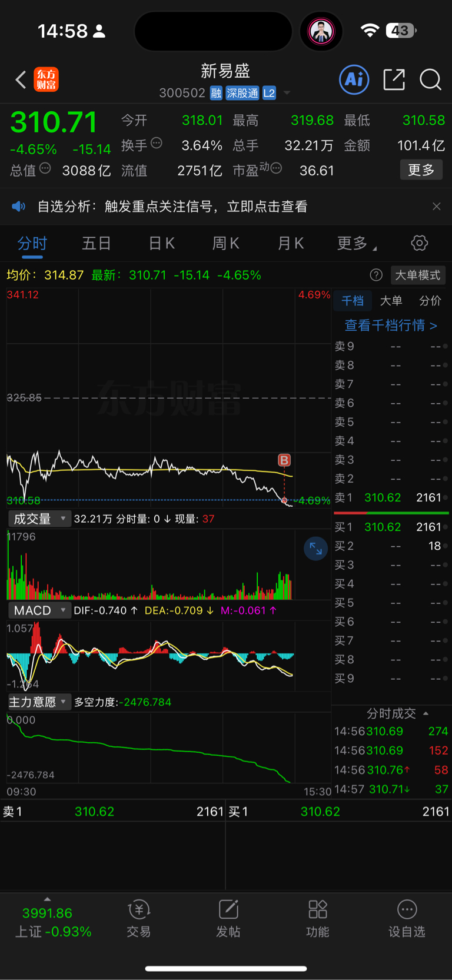Switch to the 日K tab
The height and width of the screenshot is (980, 452).
tap(161, 243)
